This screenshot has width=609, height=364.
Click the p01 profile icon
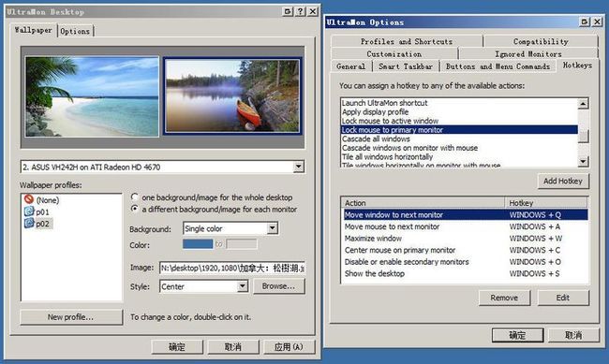coord(29,211)
